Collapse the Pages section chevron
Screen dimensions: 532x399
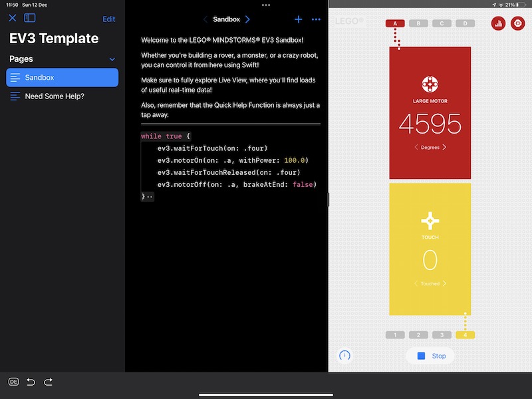pos(112,59)
